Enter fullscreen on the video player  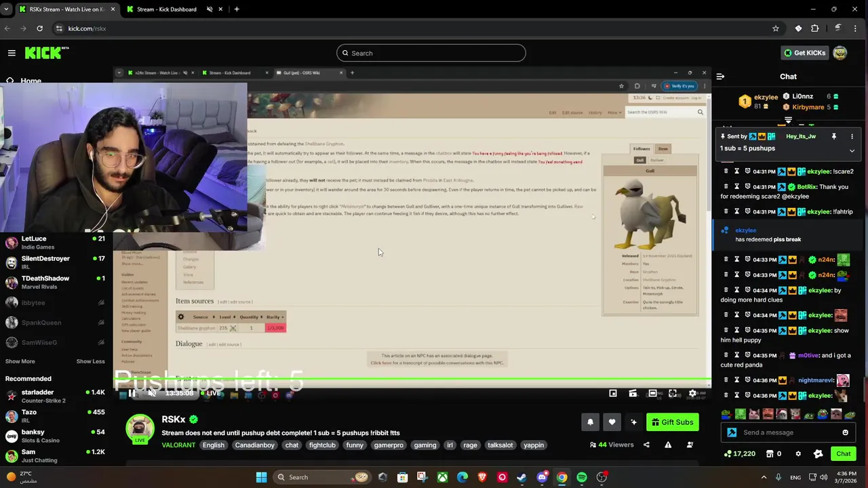tap(673, 393)
